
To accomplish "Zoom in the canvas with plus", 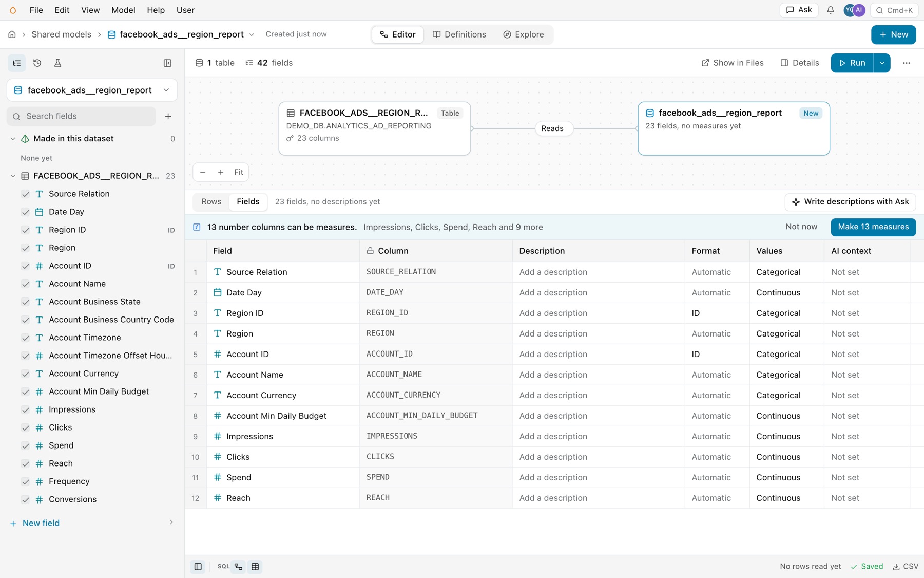I will pos(221,172).
